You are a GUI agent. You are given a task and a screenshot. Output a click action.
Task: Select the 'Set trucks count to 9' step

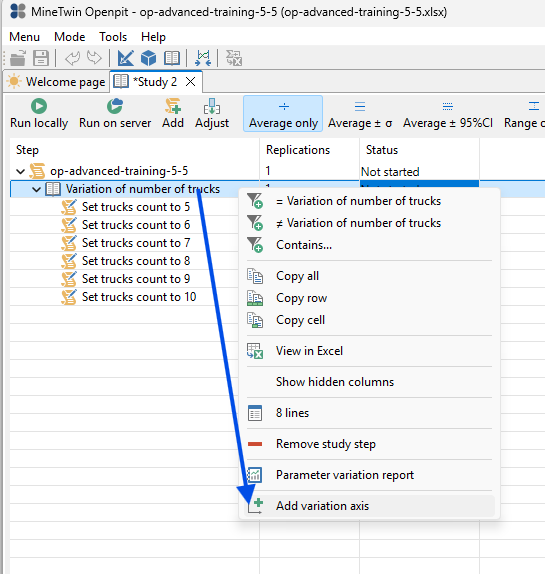[x=136, y=279]
